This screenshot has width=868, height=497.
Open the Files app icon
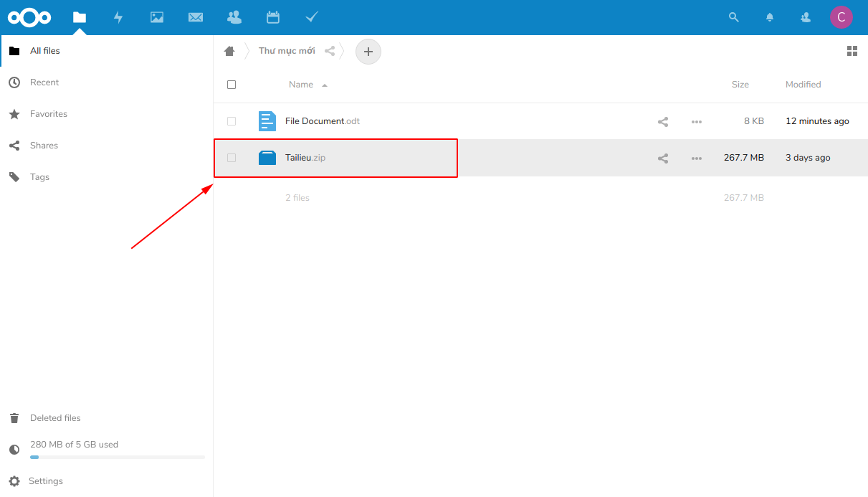pyautogui.click(x=80, y=17)
